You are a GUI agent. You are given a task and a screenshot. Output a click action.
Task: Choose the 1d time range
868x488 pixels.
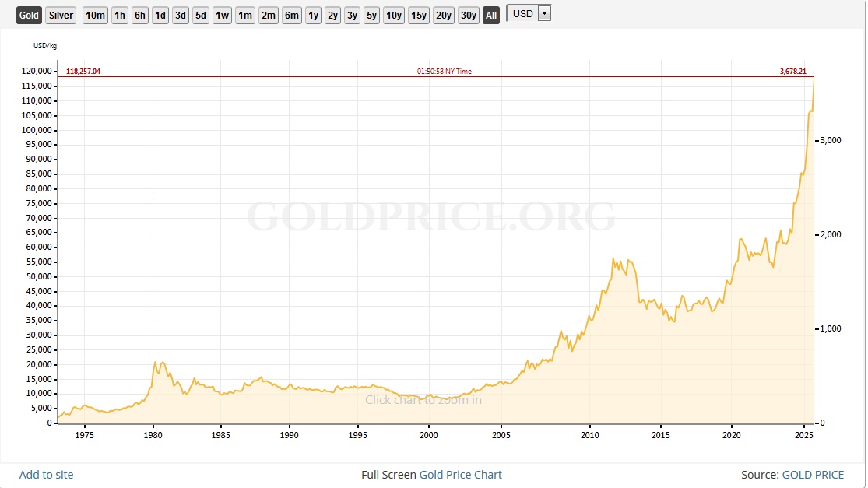pos(160,16)
